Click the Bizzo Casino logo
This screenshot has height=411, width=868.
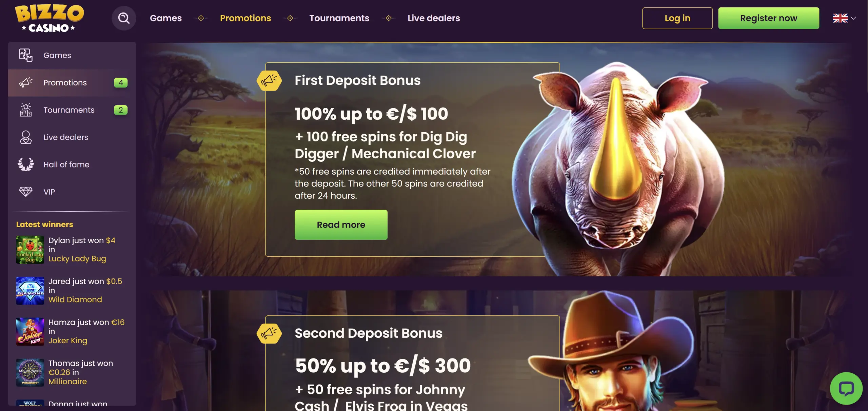coord(50,19)
